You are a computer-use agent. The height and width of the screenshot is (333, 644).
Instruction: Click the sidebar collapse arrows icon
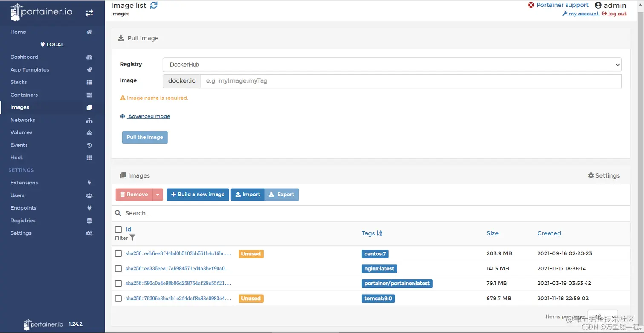coord(89,13)
